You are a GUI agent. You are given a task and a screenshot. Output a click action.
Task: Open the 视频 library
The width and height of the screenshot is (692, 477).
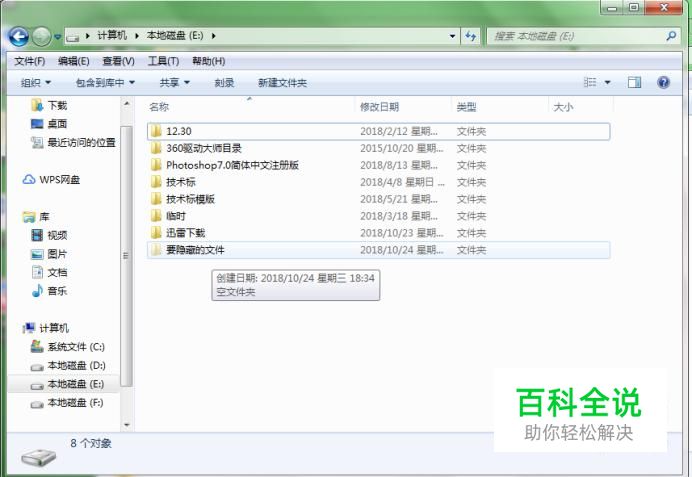(x=49, y=235)
